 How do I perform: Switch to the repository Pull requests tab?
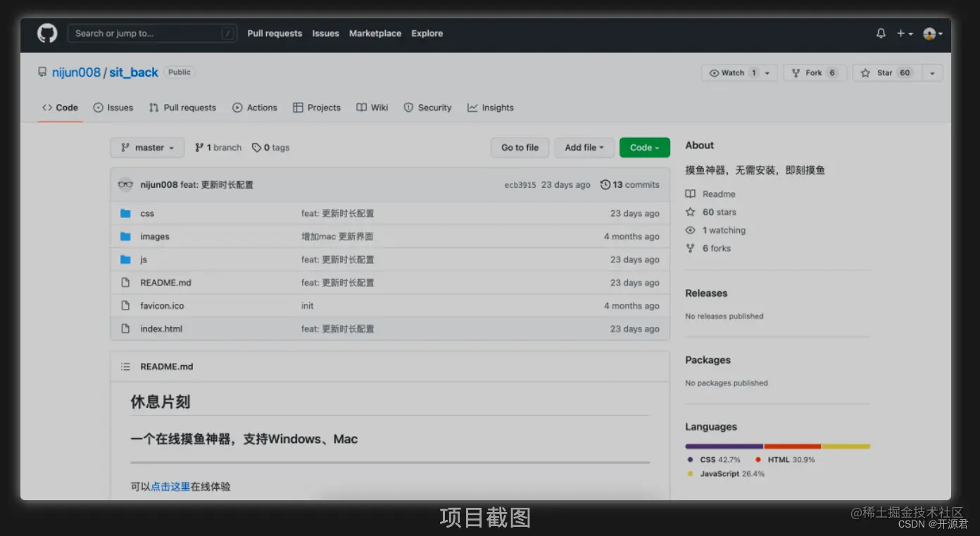(182, 108)
